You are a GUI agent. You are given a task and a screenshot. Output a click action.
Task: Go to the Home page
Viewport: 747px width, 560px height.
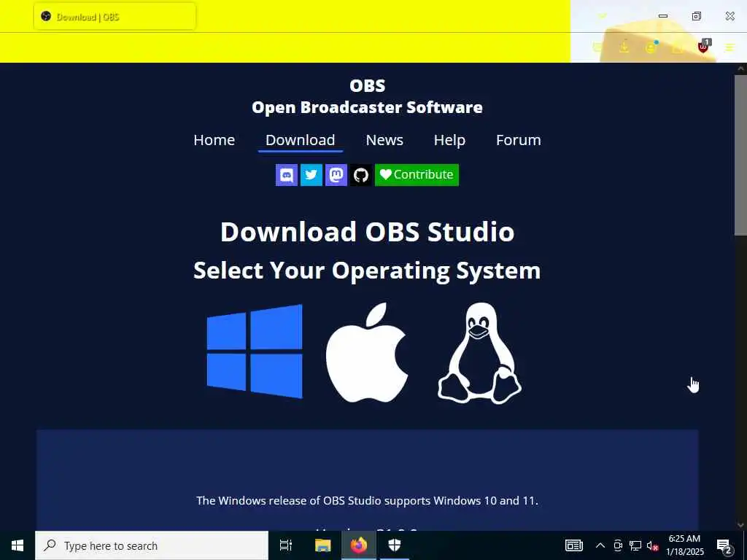(214, 140)
